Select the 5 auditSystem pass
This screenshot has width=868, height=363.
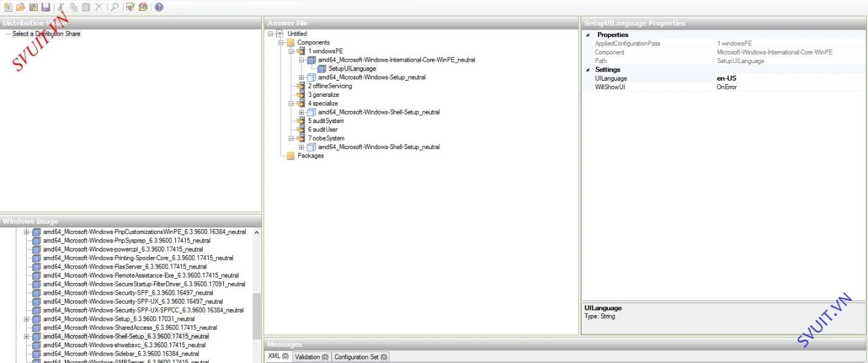[326, 121]
